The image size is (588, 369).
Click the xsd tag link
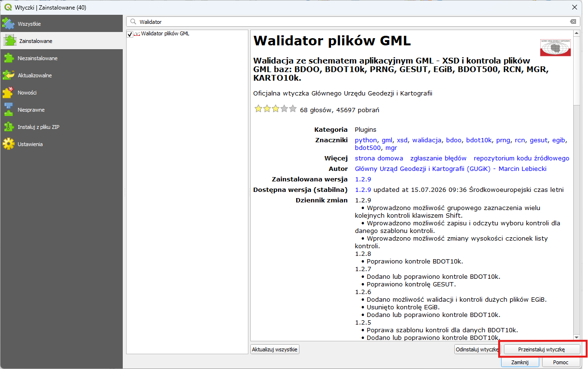pos(402,140)
